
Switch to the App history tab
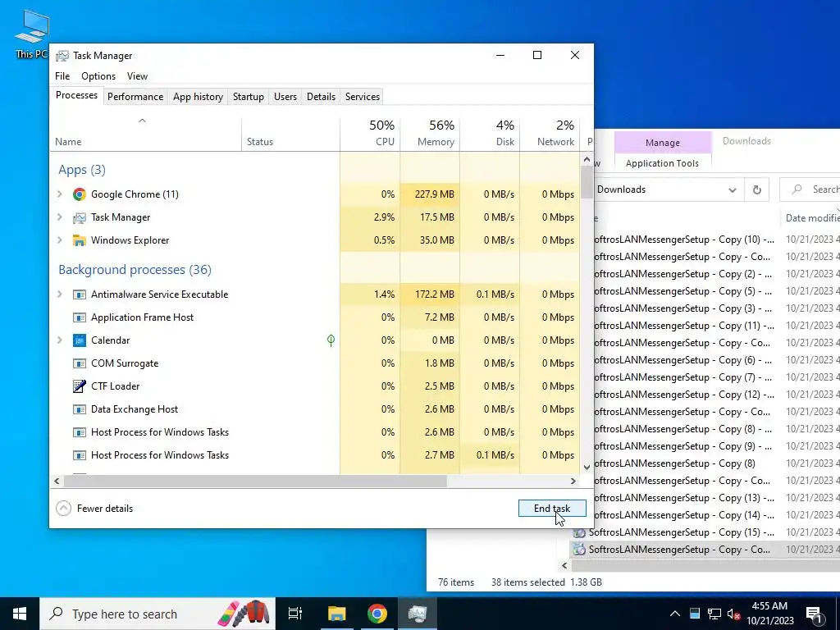pos(198,97)
